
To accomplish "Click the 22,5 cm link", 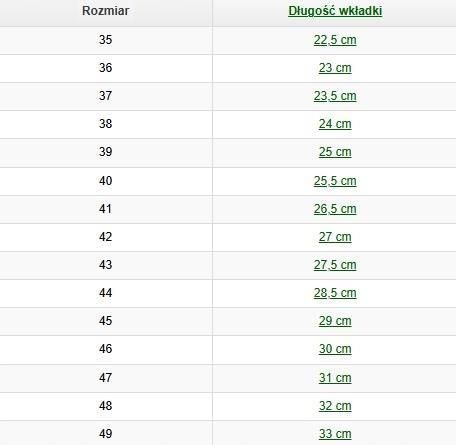I will coord(335,40).
